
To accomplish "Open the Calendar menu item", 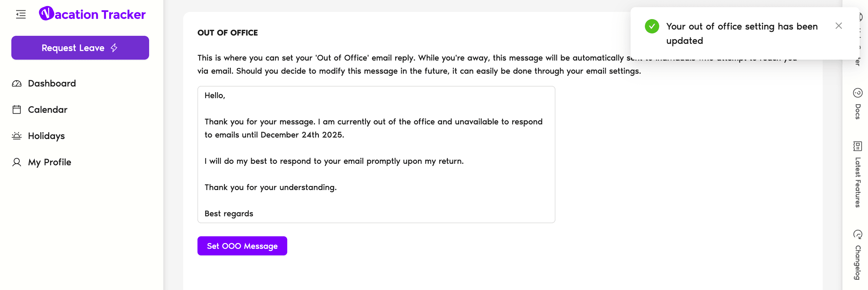I will click(x=48, y=109).
